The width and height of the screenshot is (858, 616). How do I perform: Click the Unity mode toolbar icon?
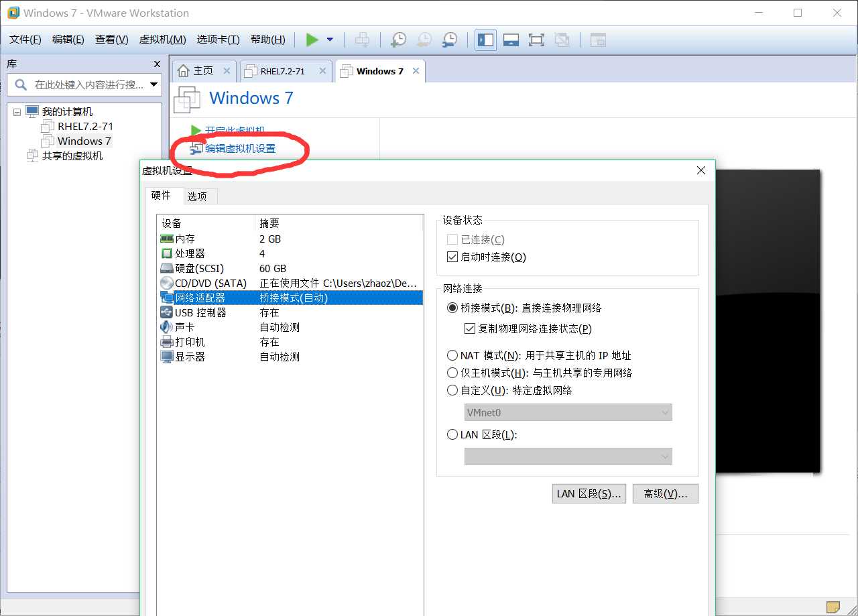[x=562, y=40]
